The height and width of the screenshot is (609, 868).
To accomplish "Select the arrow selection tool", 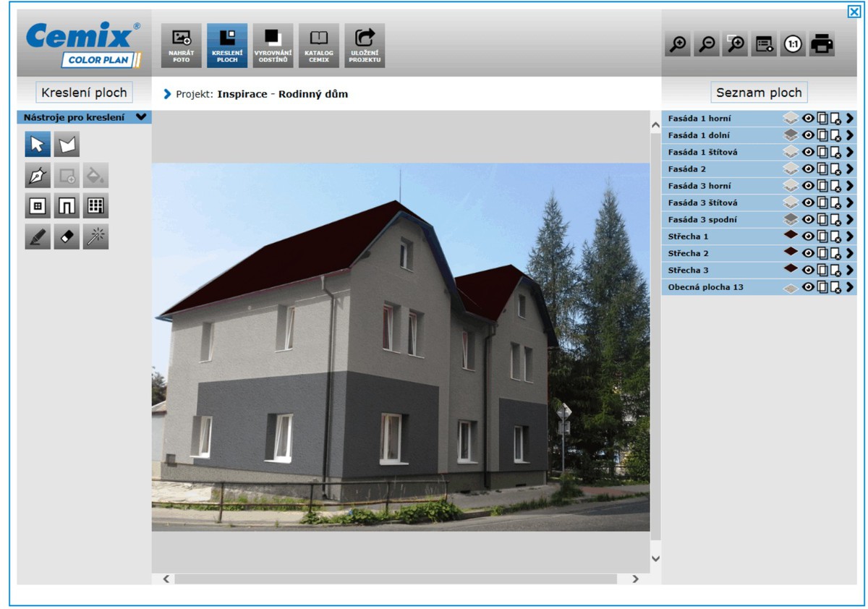I will [38, 145].
